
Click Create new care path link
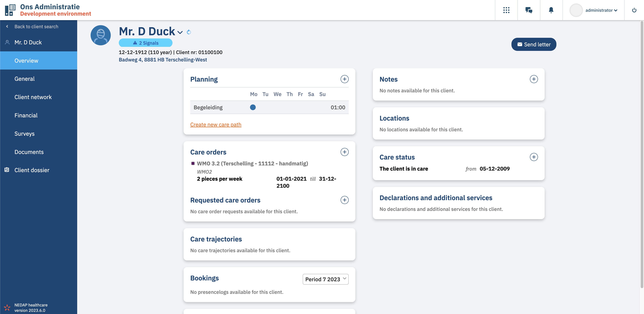coord(216,125)
